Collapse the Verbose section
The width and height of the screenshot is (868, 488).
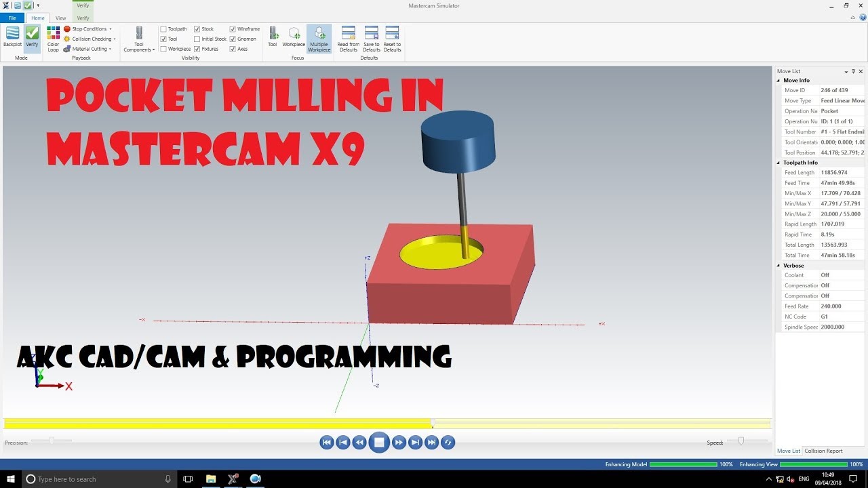[778, 266]
